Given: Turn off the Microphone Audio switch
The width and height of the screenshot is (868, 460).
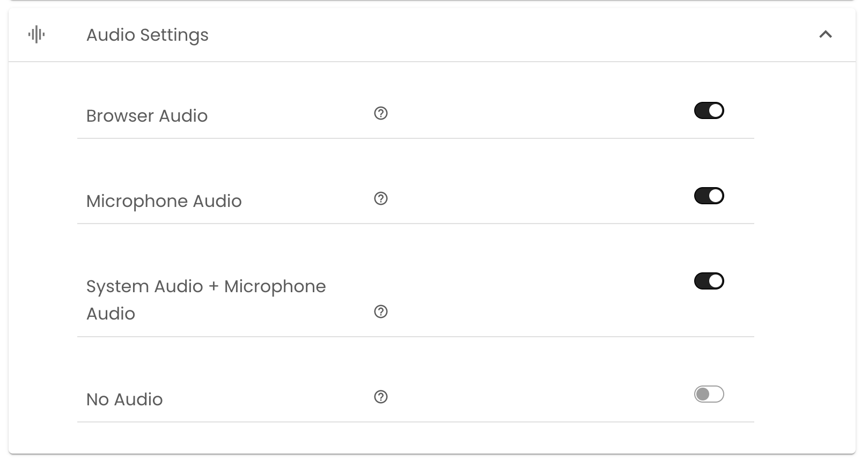Looking at the screenshot, I should tap(709, 196).
